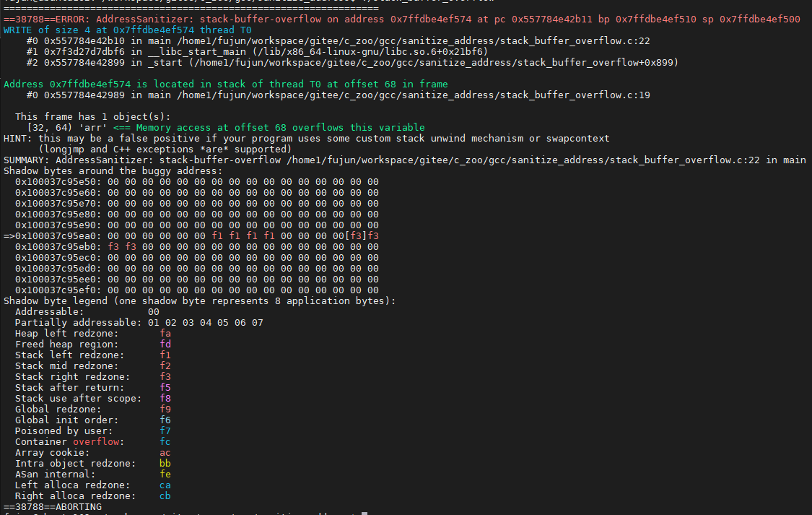
Task: Click '01 02 03 04 05 06 07' values
Action: point(206,323)
